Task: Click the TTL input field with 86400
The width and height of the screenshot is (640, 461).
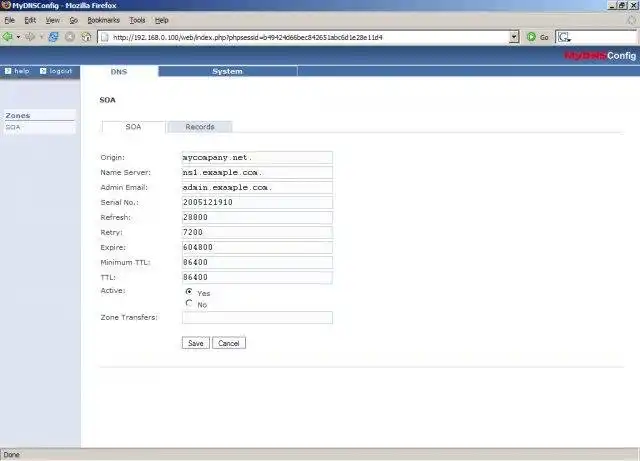Action: (257, 277)
